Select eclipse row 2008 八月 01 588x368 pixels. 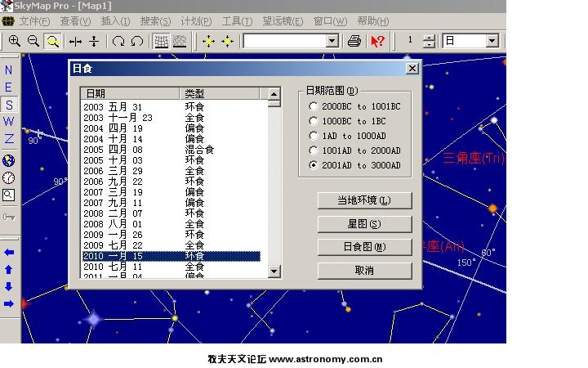[171, 224]
